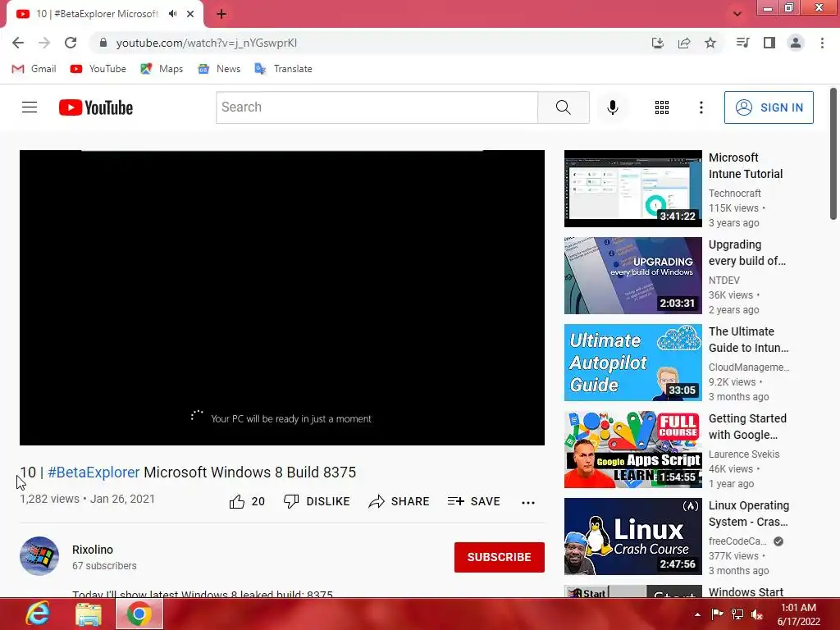Open the media controls icon in Chrome toolbar
This screenshot has height=630, width=840.
(742, 43)
